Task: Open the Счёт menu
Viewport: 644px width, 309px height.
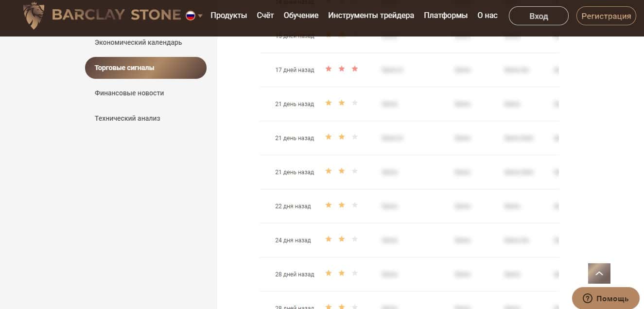Action: coord(265,16)
